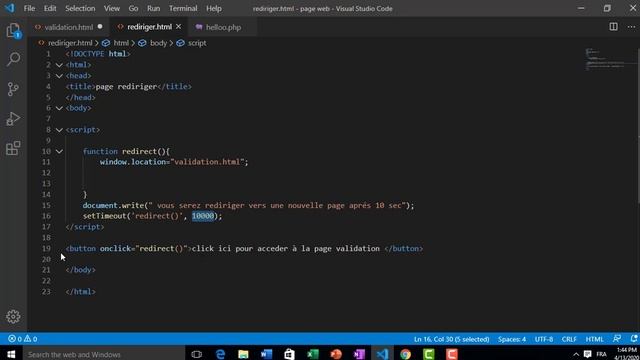640x360 pixels.
Task: Select the rediriger.html editor tab
Action: click(149, 27)
